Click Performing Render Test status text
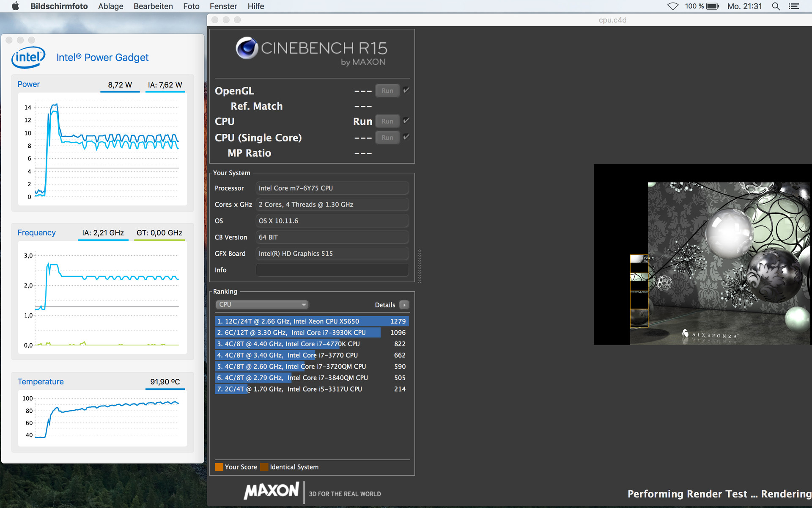The width and height of the screenshot is (812, 508). pyautogui.click(x=719, y=494)
